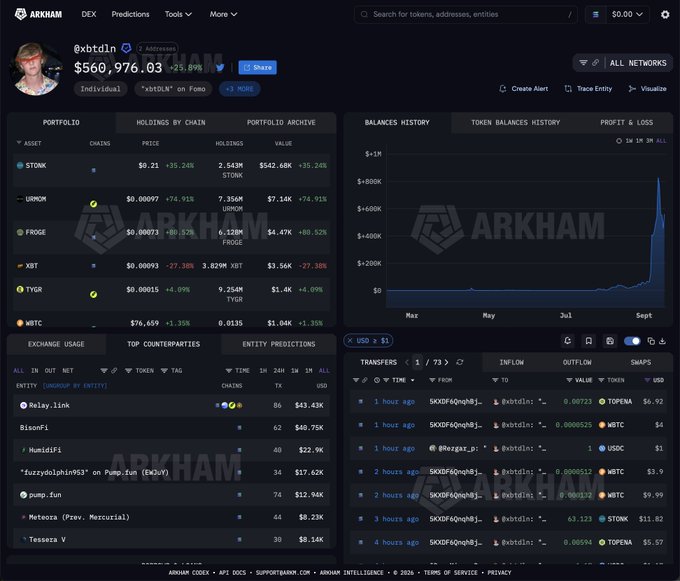680x581 pixels.
Task: Click the pump.fun entity icon
Action: pos(23,495)
